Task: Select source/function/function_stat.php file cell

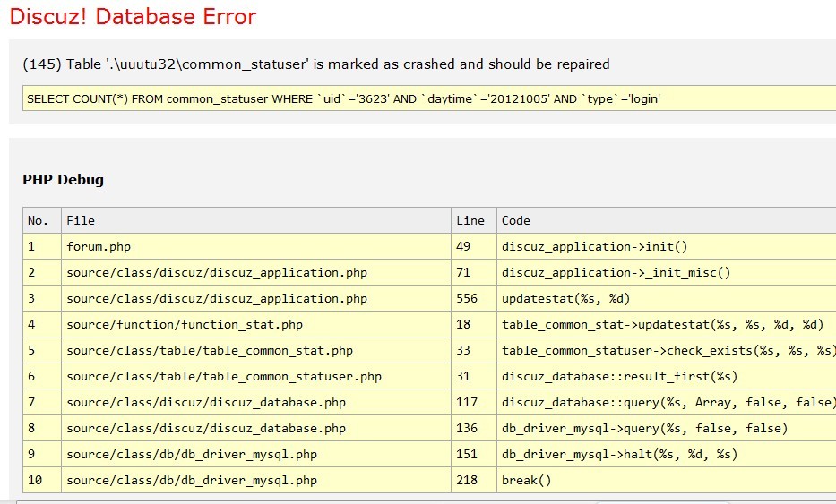Action: (x=185, y=324)
